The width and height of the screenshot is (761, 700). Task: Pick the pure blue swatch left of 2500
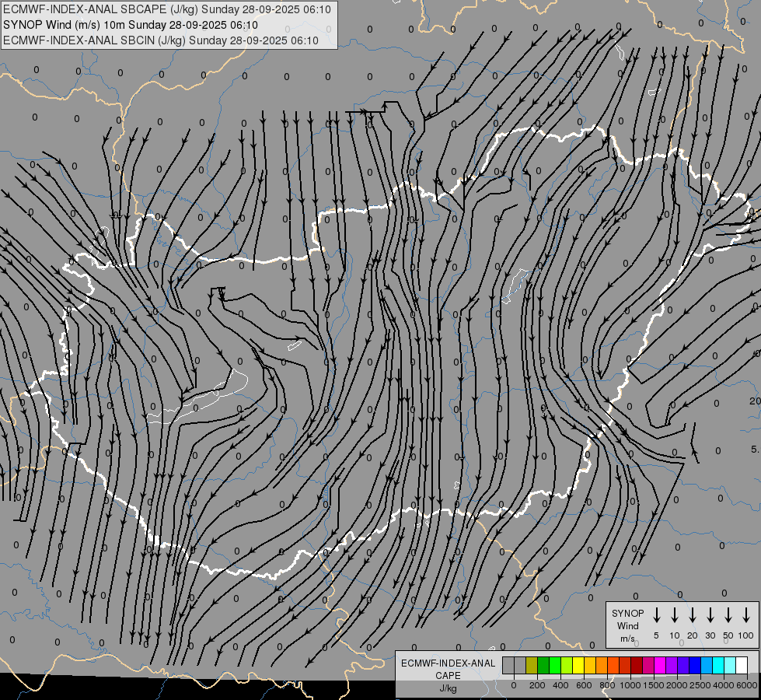(x=696, y=666)
